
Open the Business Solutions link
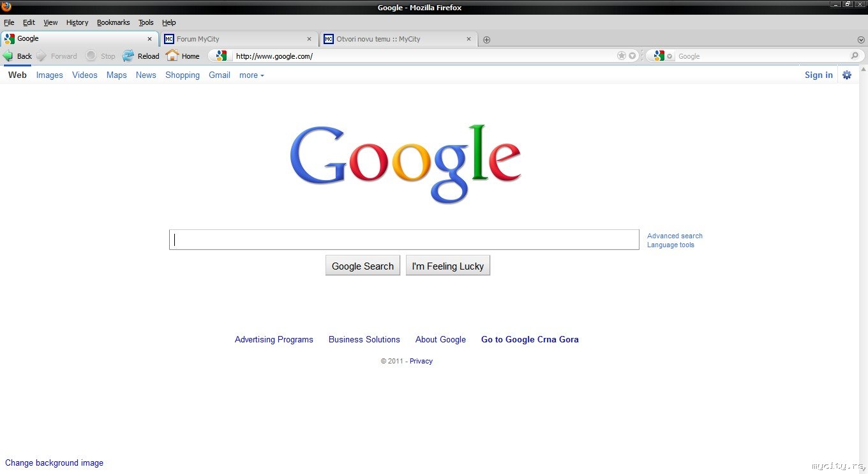tap(364, 340)
